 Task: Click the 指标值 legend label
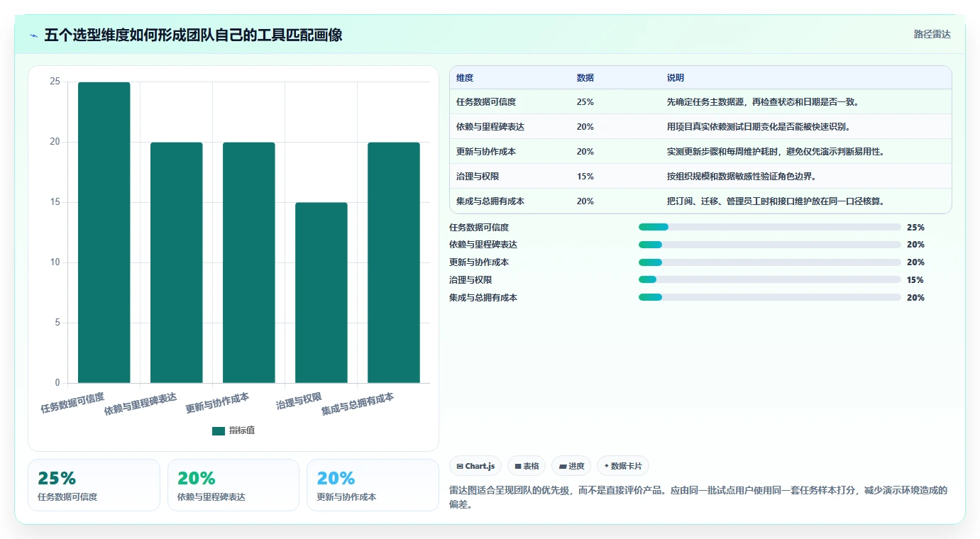pyautogui.click(x=242, y=431)
